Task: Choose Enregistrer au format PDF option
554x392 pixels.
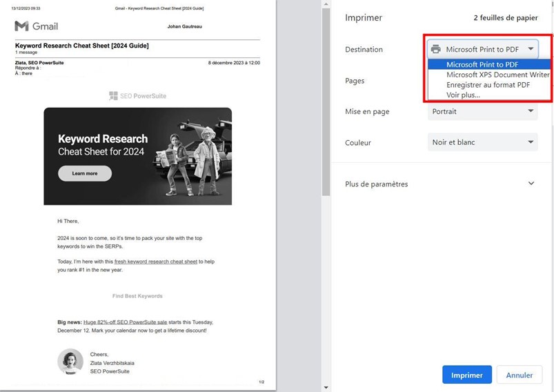Action: coord(489,85)
